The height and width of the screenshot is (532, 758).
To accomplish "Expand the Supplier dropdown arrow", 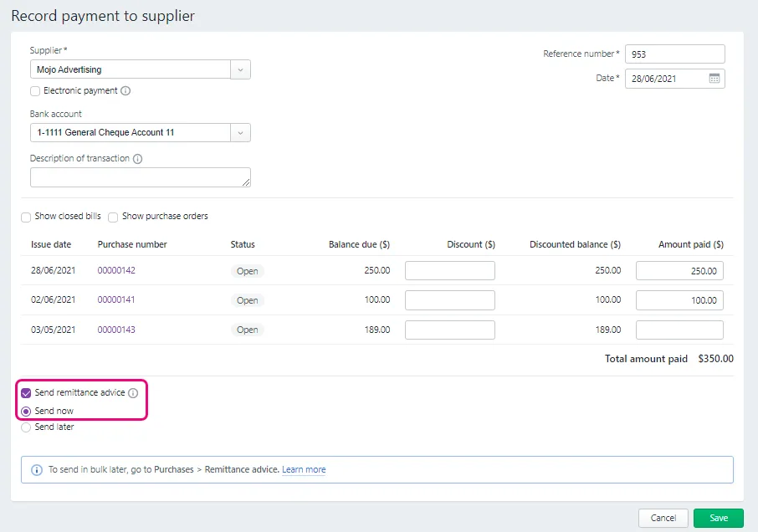I will point(240,69).
